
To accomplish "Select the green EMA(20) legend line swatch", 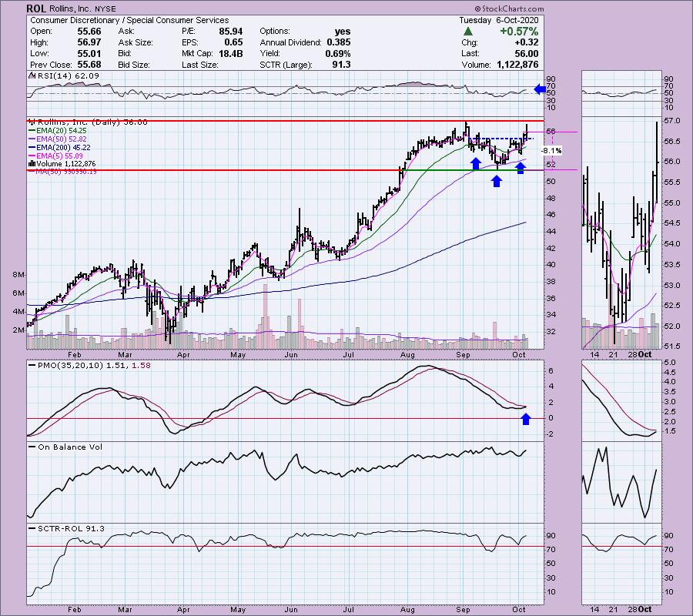I will (32, 131).
